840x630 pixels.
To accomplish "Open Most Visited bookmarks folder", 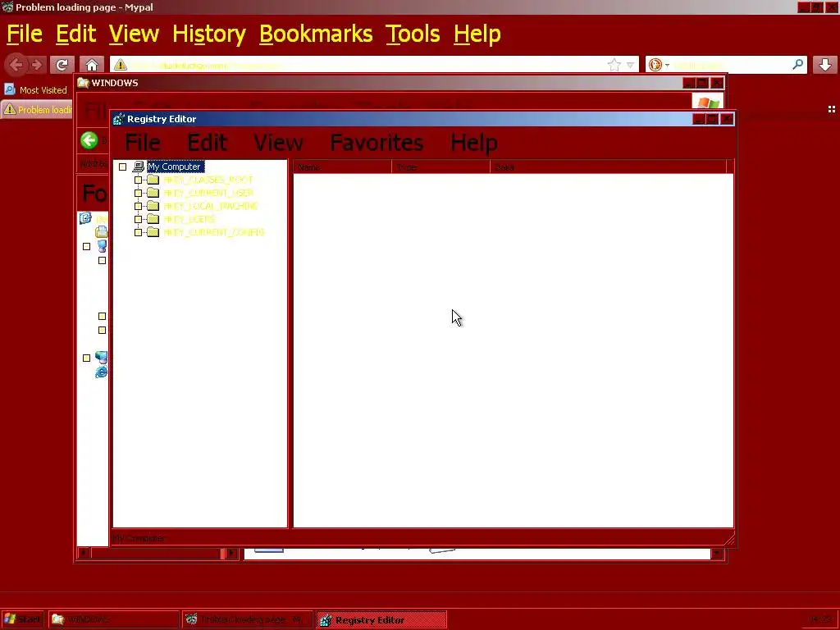I will click(36, 90).
